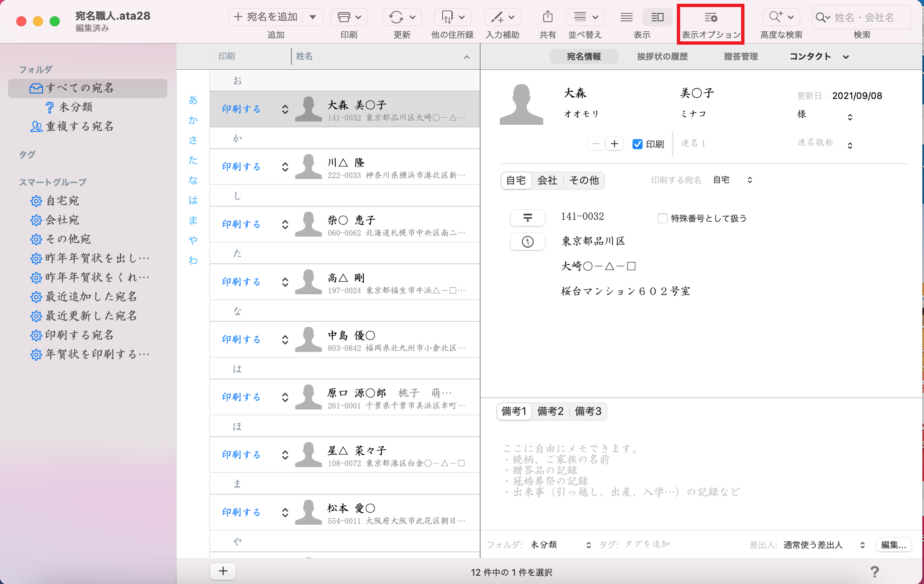
Task: Select the 川△ 隆 contact photo
Action: tap(309, 167)
